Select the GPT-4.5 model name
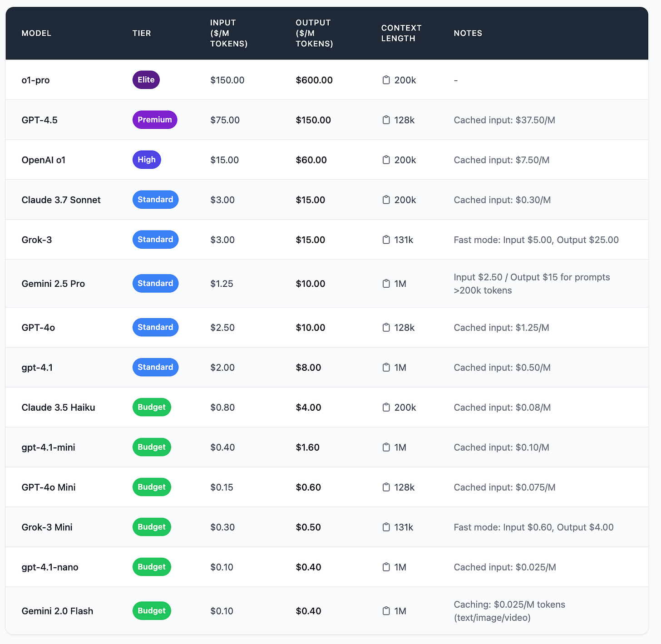The height and width of the screenshot is (644, 661). (x=39, y=120)
